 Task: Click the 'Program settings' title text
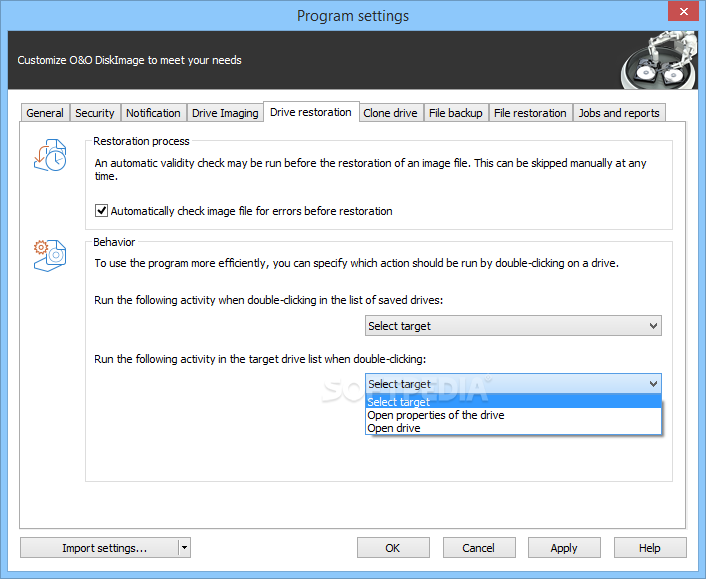(353, 16)
